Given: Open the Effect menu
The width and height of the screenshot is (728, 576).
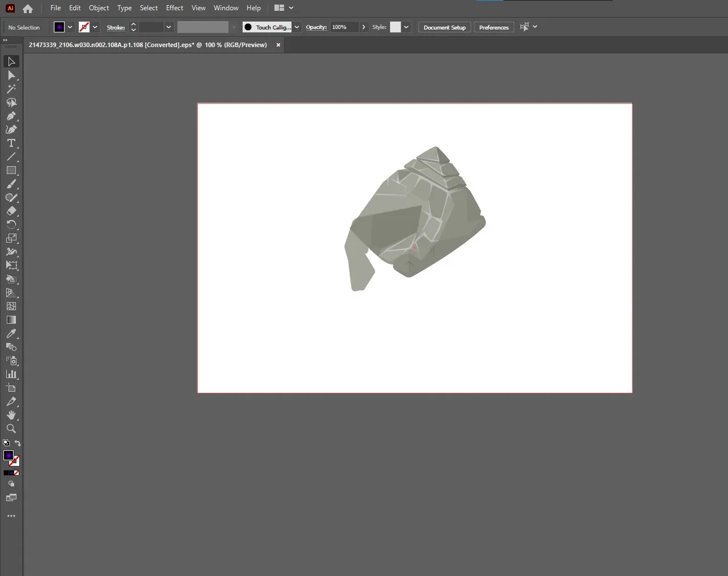Looking at the screenshot, I should coord(175,8).
